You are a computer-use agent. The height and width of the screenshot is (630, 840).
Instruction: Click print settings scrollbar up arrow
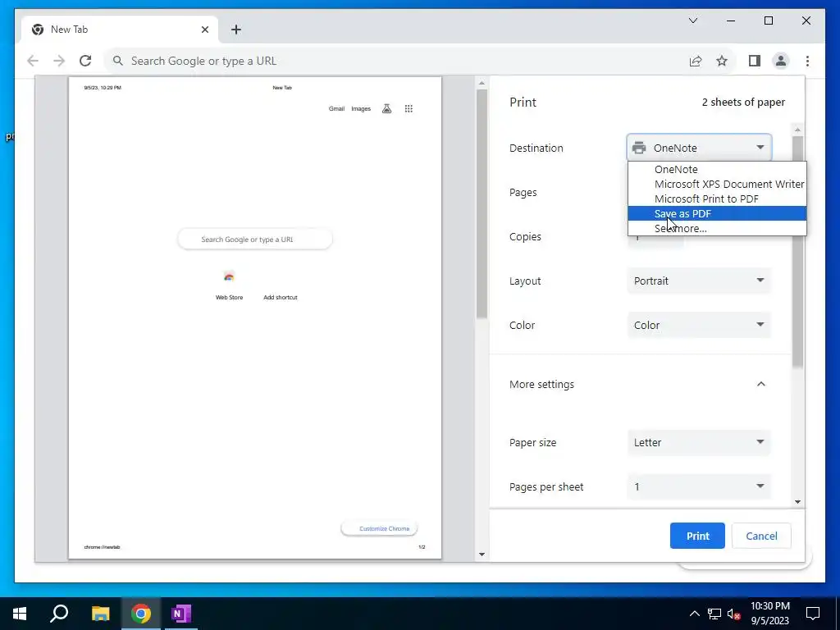click(797, 130)
